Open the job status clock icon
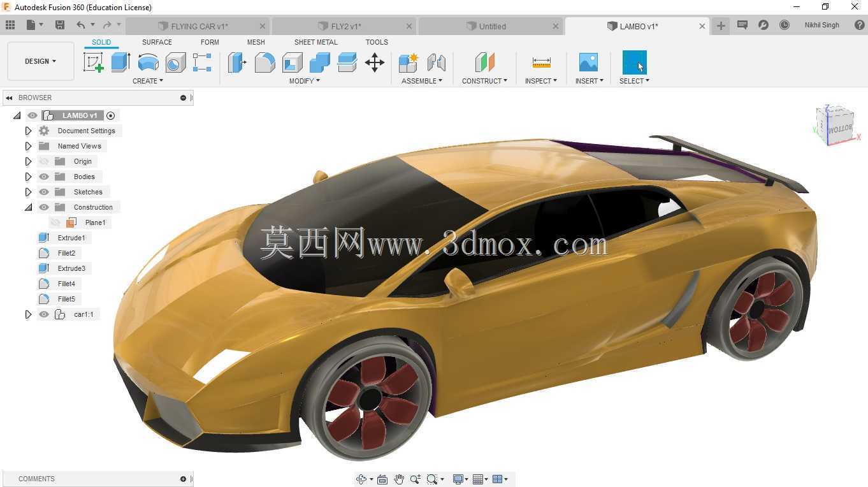The width and height of the screenshot is (868, 487). [x=785, y=25]
